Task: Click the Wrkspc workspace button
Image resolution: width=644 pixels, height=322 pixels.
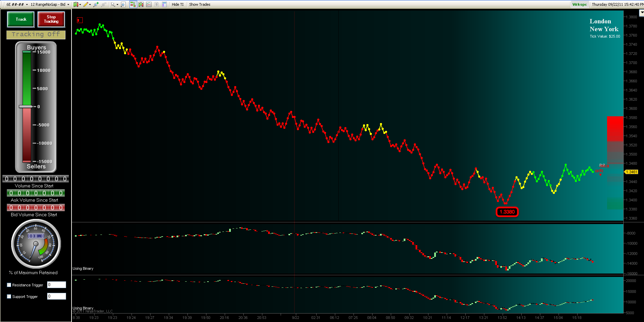Action: click(579, 4)
